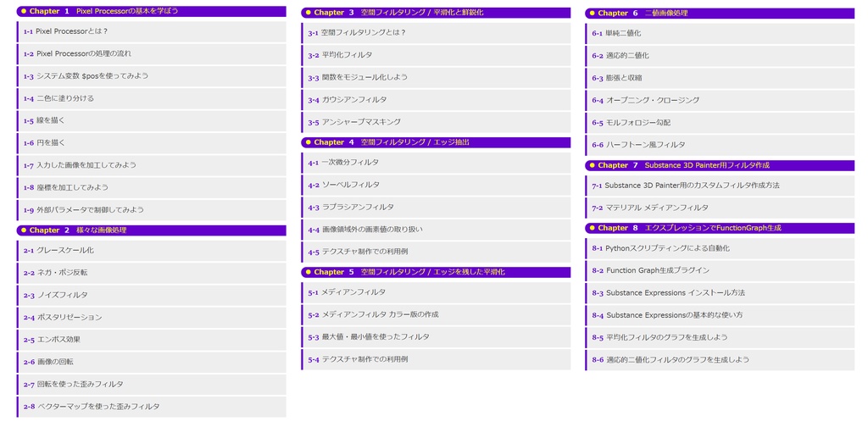Open 6-4 オープニング・クロージング
This screenshot has width=868, height=427.
[x=720, y=100]
